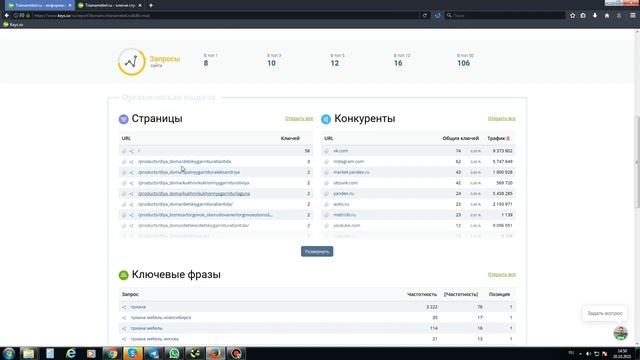Click the Страницы section purple icon
The height and width of the screenshot is (360, 640).
pyautogui.click(x=123, y=119)
